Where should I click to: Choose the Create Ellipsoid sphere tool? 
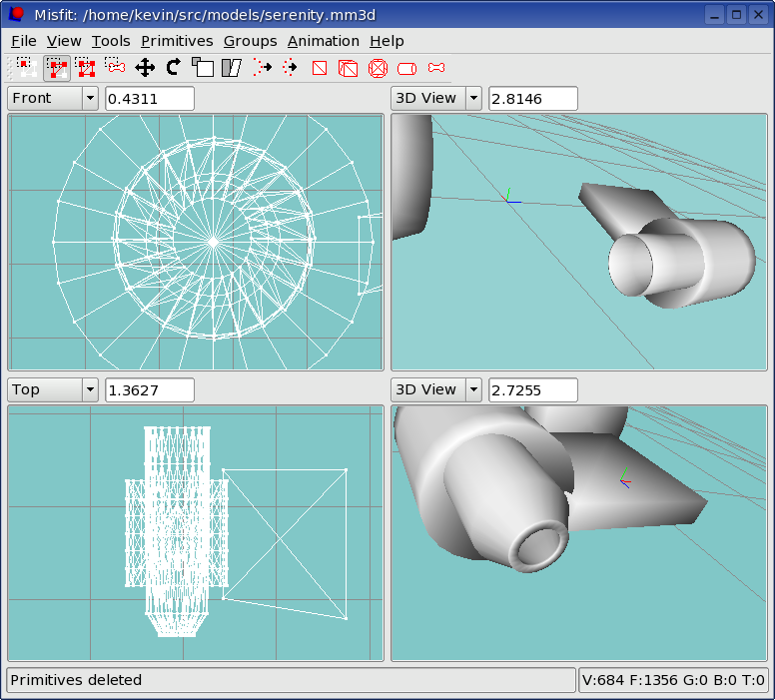coord(379,68)
